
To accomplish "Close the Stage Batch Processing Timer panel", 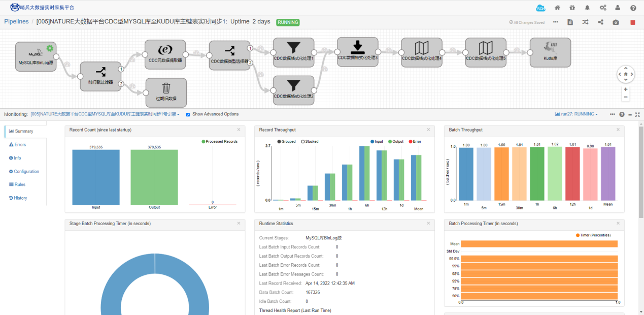I will 239,224.
